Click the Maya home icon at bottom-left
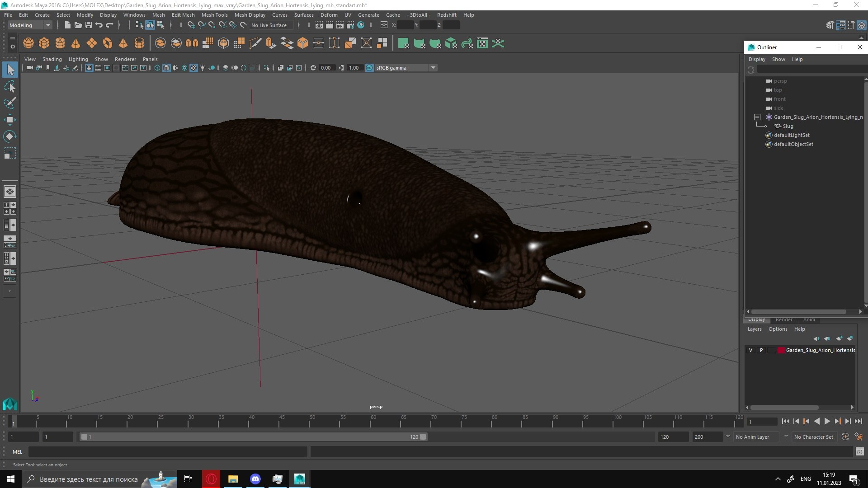Viewport: 868px width, 488px height. [x=10, y=403]
